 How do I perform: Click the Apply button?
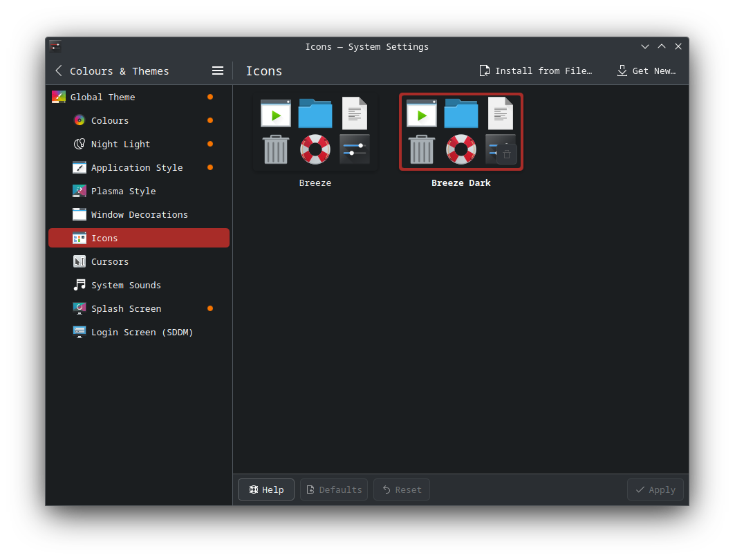(x=655, y=489)
